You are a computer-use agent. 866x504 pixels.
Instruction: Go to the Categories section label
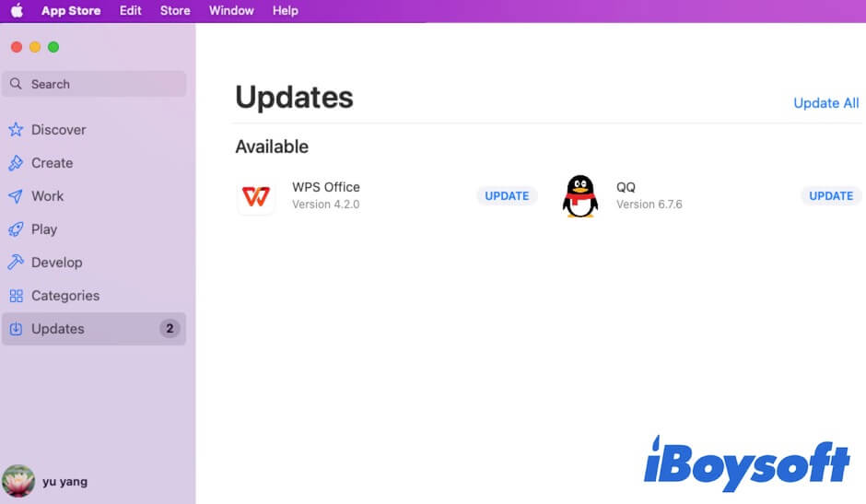[x=65, y=296]
